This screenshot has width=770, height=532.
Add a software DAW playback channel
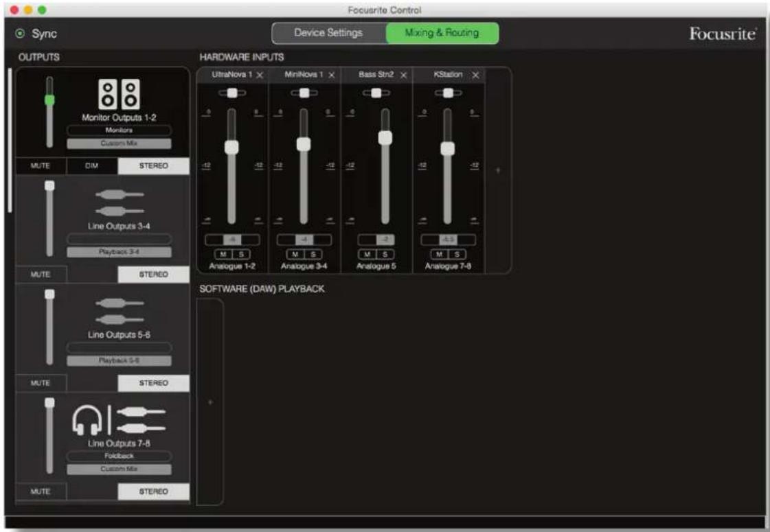pyautogui.click(x=210, y=402)
